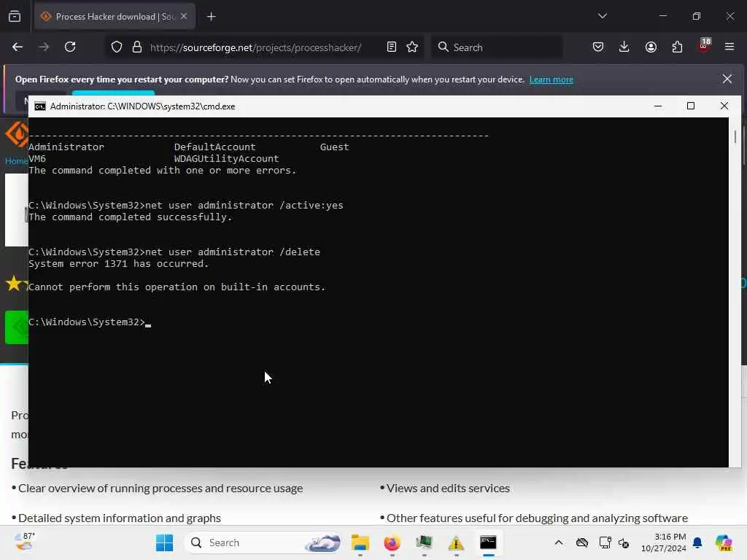This screenshot has width=747, height=560.
Task: Open Save to Pocket icon
Action: click(x=598, y=47)
